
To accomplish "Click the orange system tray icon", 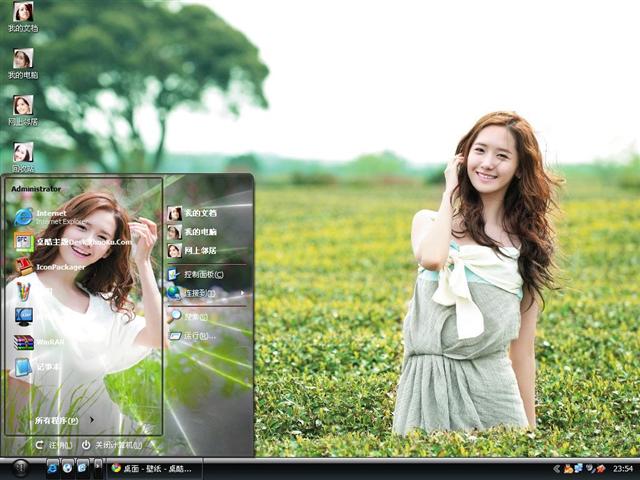I will [x=568, y=469].
